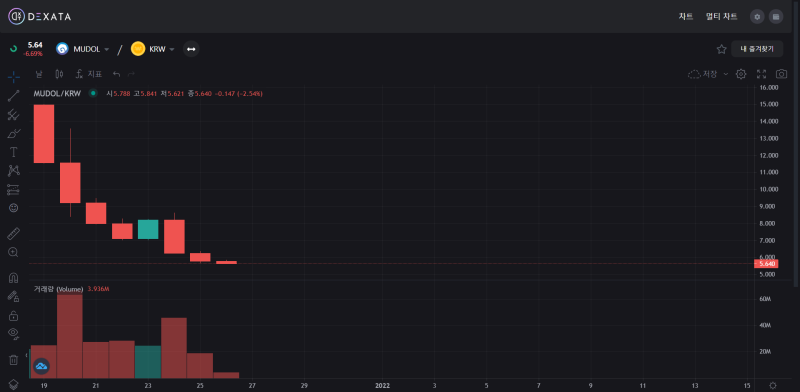Screen dimensions: 800x392
Task: Swap the MUDOL/KRW trading pair
Action: 191,49
